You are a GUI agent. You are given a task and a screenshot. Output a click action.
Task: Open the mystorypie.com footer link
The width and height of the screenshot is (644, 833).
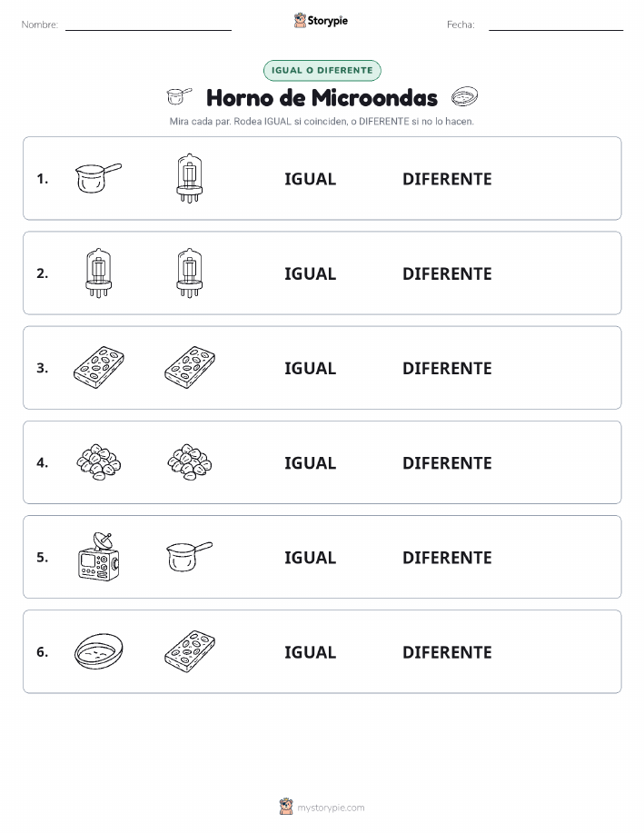pos(331,808)
